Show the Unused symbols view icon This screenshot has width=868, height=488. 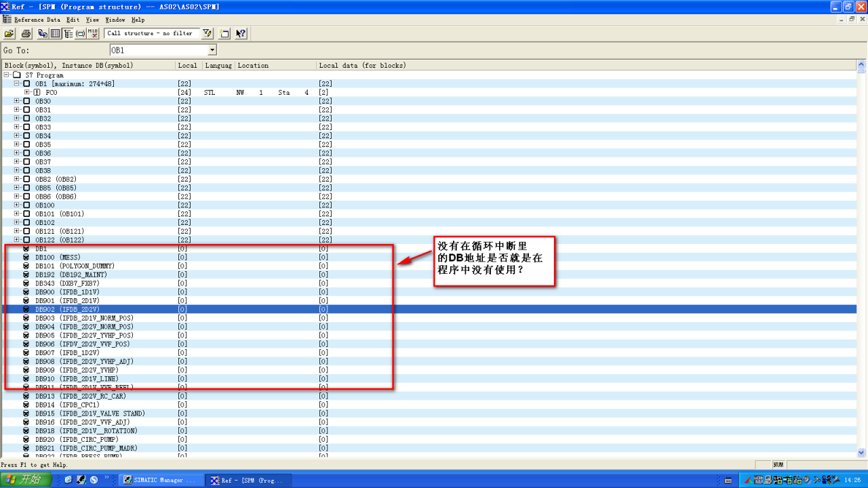pyautogui.click(x=81, y=33)
